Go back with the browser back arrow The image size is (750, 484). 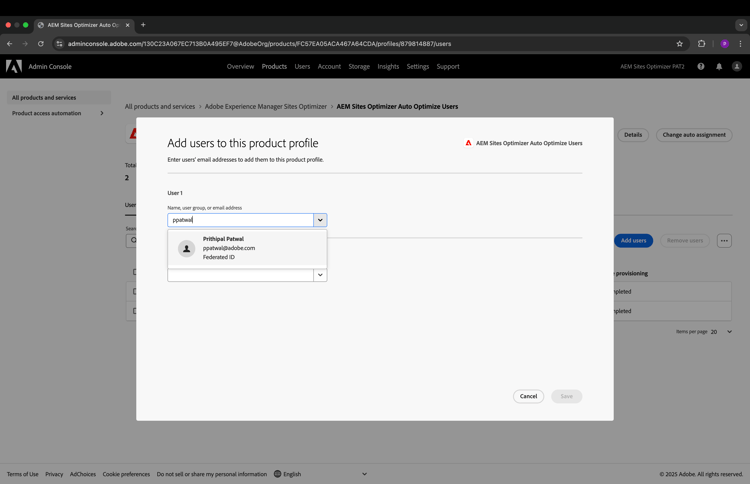[x=10, y=44]
